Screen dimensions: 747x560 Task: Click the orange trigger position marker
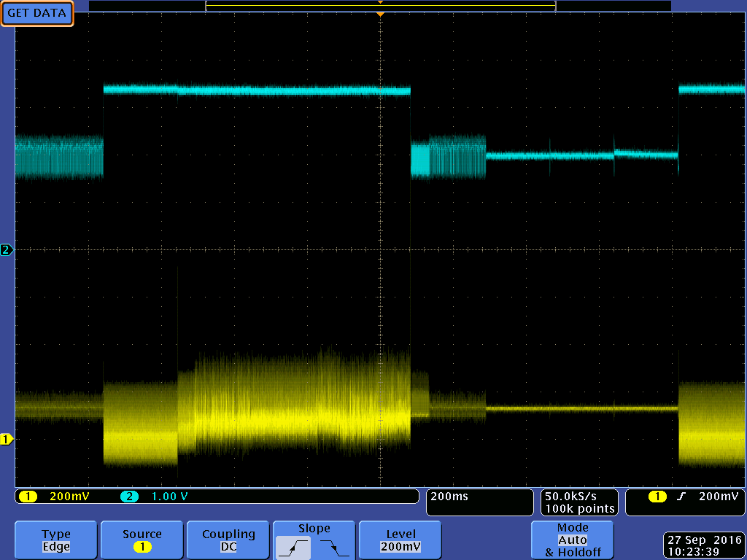pos(380,15)
